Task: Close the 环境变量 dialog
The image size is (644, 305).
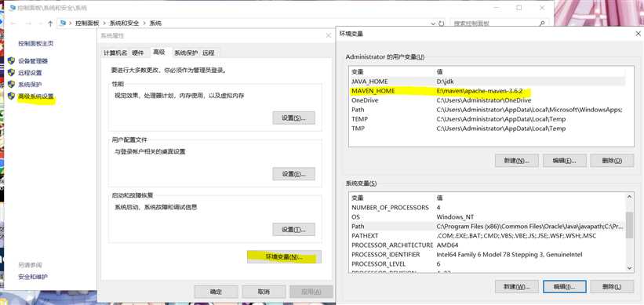Action: (x=638, y=34)
